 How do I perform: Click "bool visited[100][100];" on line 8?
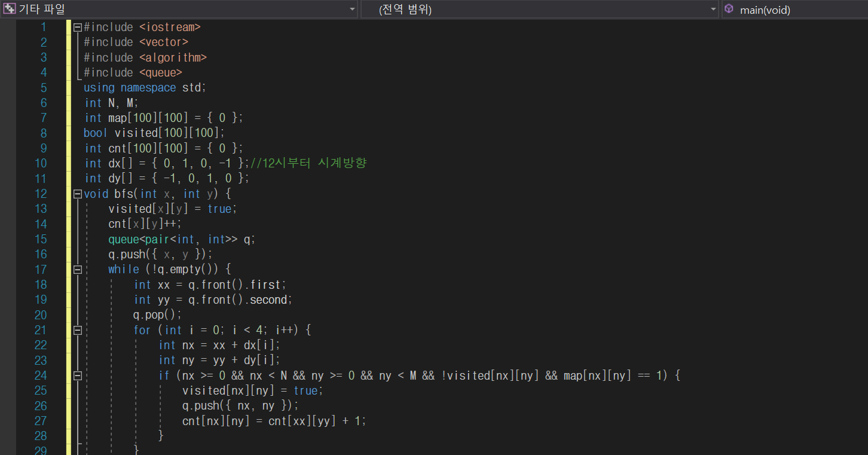coord(154,133)
